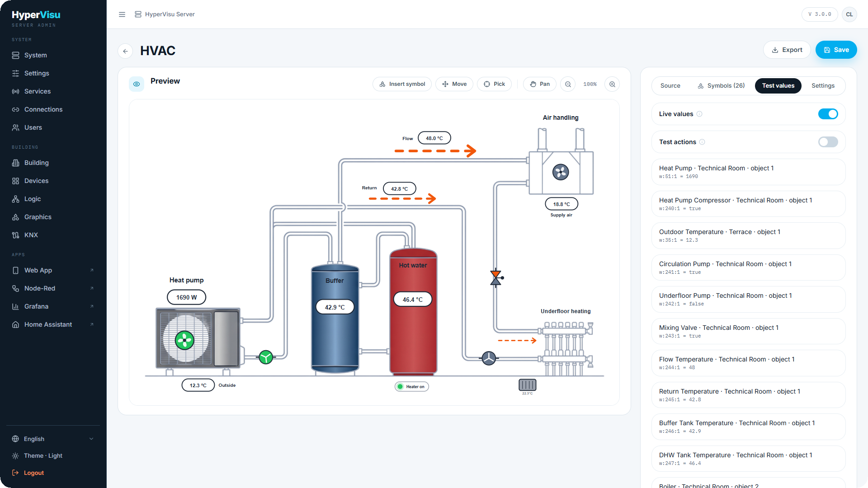The height and width of the screenshot is (488, 868).
Task: Click the Export button
Action: (787, 50)
